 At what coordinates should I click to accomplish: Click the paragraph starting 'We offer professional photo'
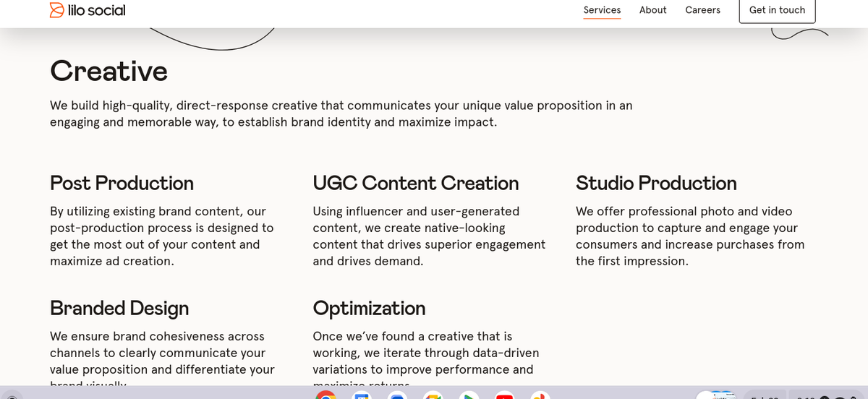pyautogui.click(x=690, y=236)
